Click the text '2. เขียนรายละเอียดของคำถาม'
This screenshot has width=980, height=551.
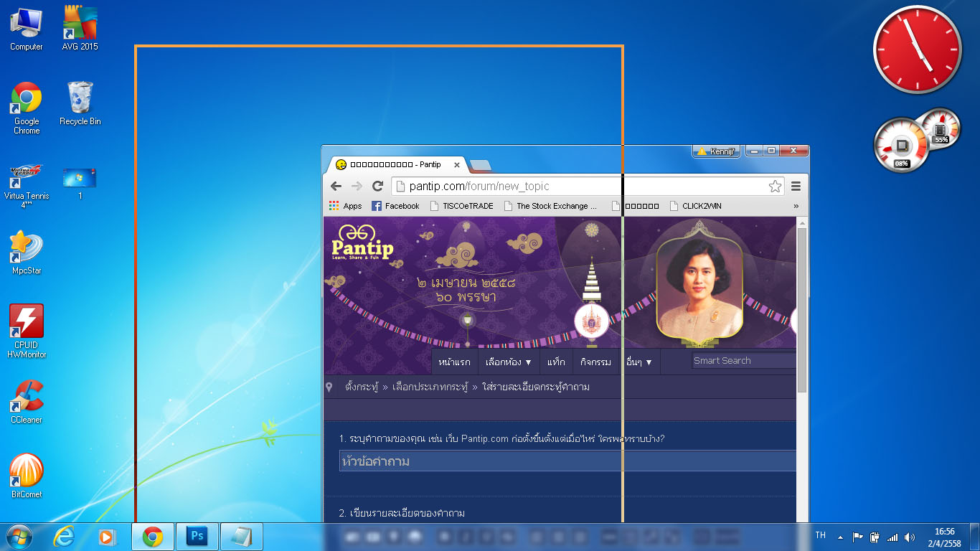pos(402,513)
